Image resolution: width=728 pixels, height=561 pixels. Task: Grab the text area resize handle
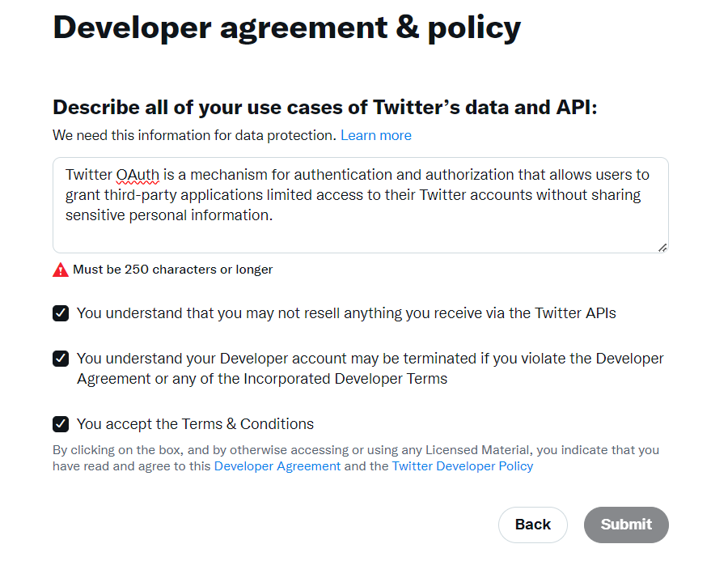(x=662, y=248)
